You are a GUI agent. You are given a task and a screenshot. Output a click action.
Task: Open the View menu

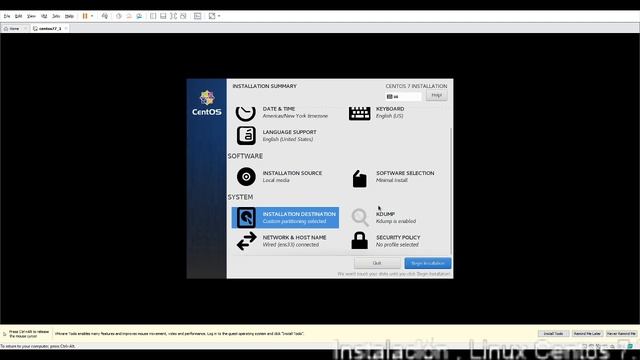pos(31,16)
